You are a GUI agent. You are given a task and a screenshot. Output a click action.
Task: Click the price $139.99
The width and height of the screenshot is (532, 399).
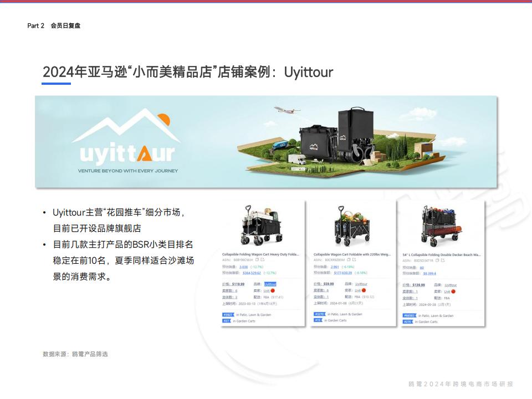(x=418, y=285)
